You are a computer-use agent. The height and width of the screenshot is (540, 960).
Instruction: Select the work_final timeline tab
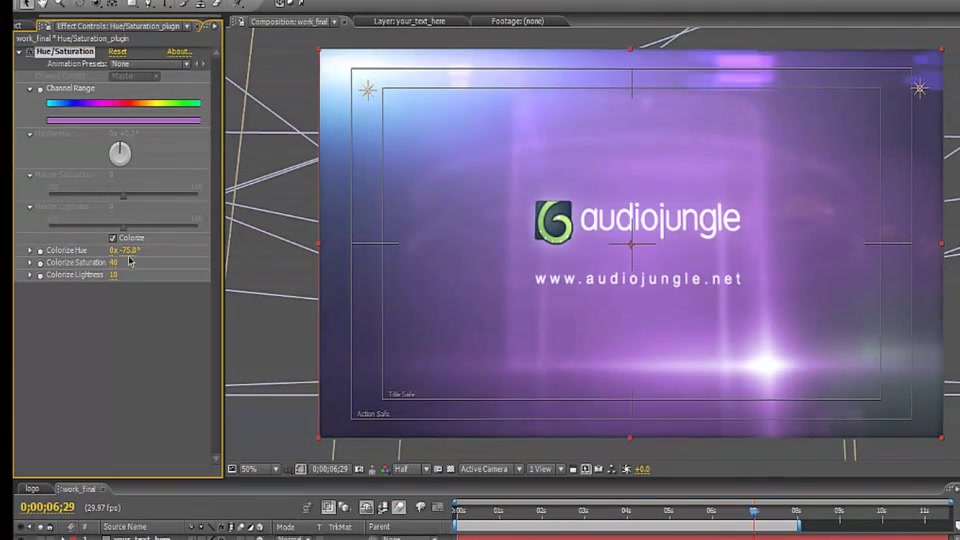tap(78, 489)
